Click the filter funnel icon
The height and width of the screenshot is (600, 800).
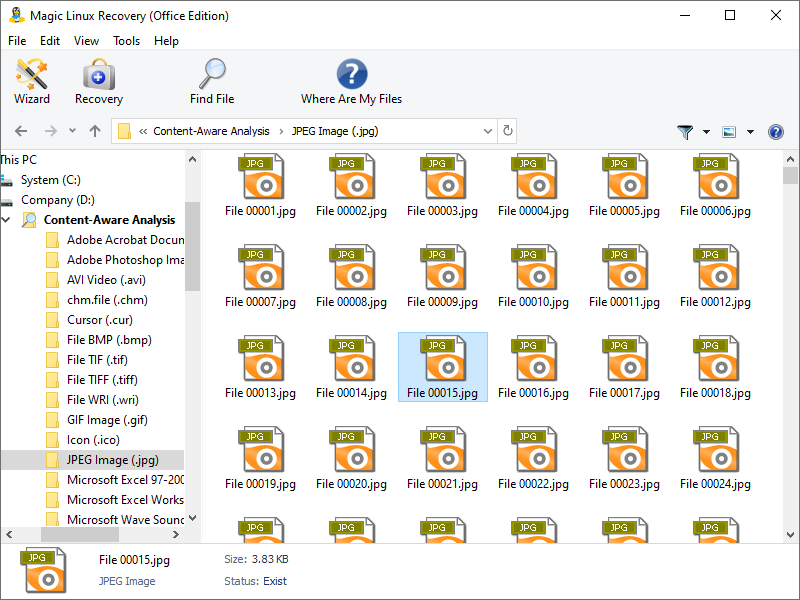tap(685, 132)
